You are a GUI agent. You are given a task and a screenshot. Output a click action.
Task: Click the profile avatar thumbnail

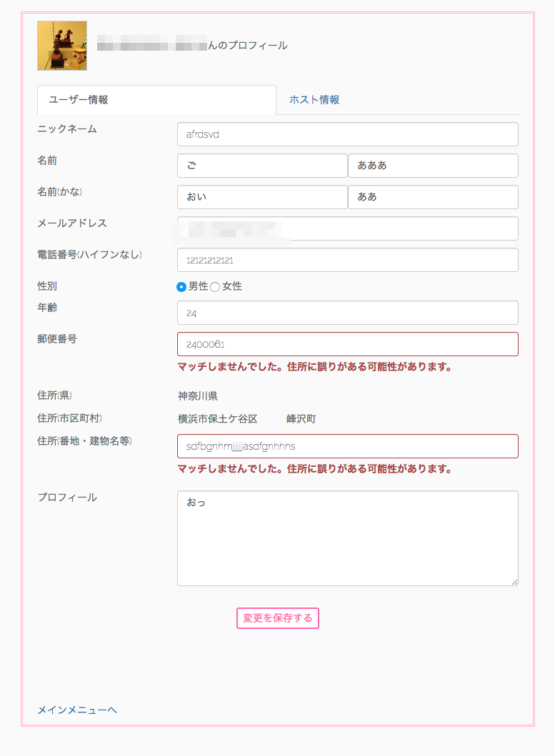pos(62,46)
